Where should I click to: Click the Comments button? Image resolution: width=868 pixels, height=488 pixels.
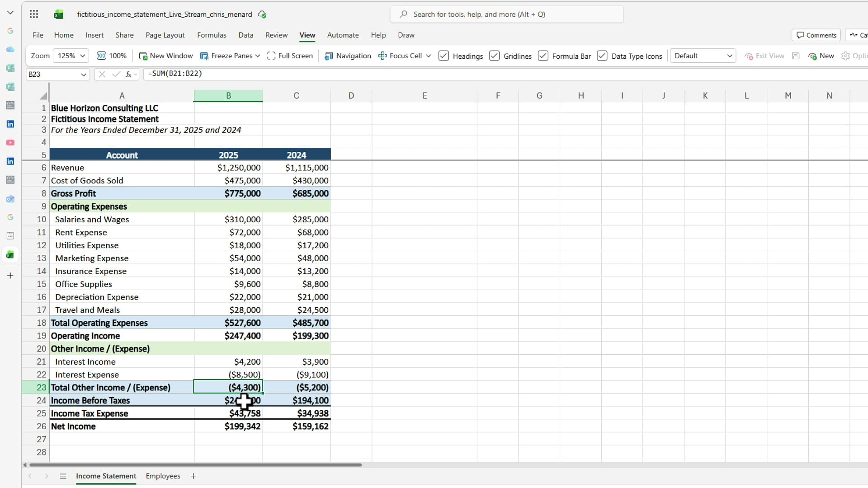tap(816, 35)
